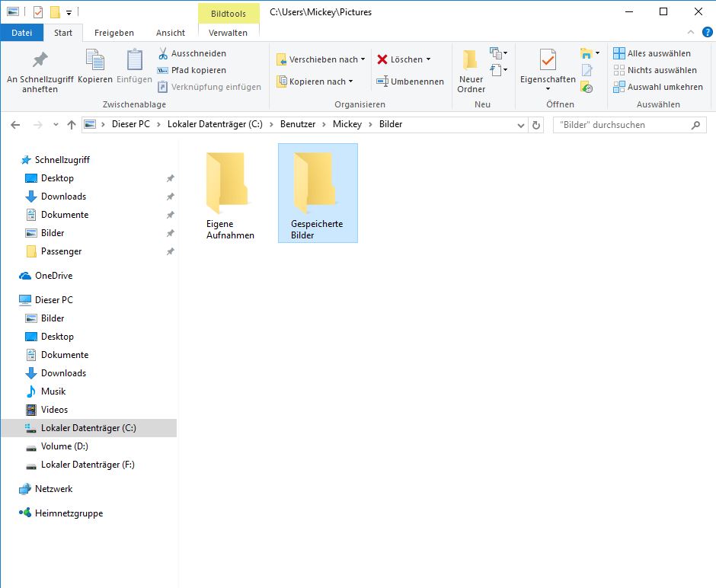Click the red Löschen X icon
The height and width of the screenshot is (588, 716).
(382, 59)
